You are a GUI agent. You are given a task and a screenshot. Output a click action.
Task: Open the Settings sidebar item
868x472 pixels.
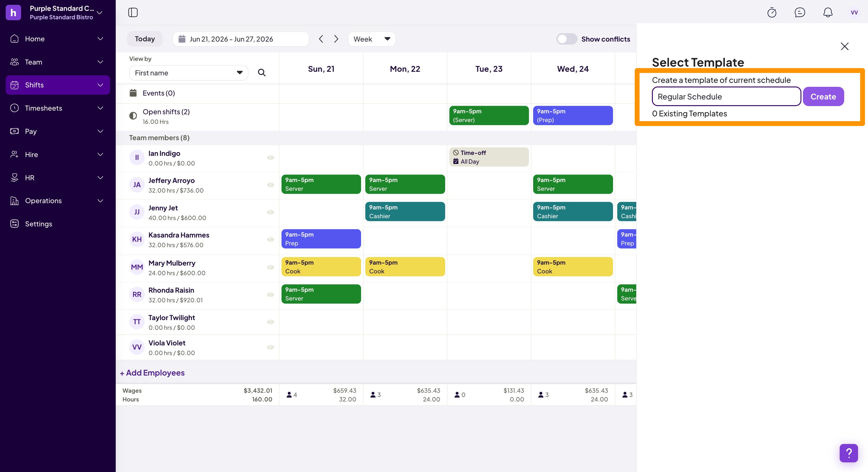[x=58, y=224]
